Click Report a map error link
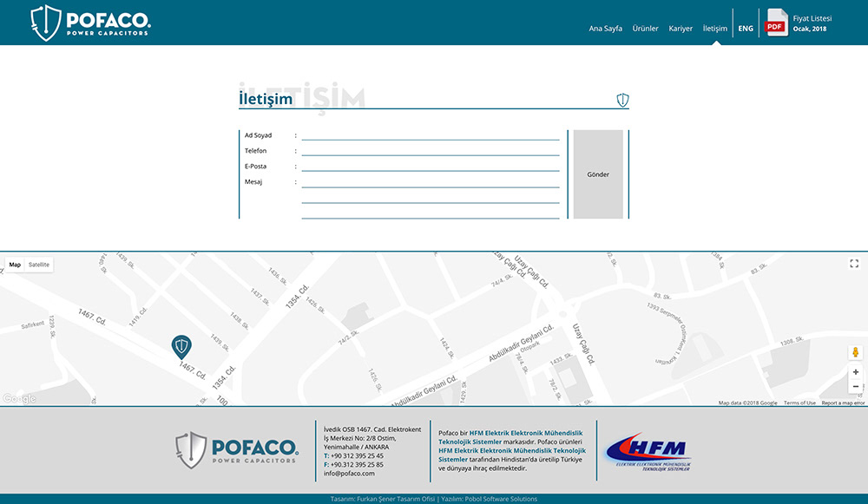868x504 pixels. pos(843,403)
